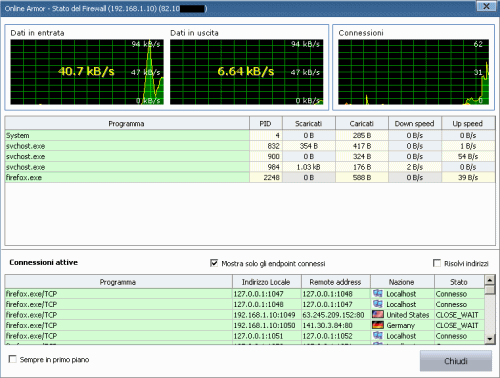Click the 'Connessioni attive' heading
Viewport: 500px width, 378px height.
[x=44, y=262]
